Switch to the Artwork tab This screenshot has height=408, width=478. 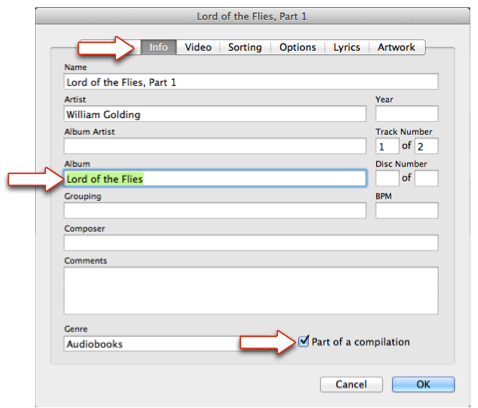(x=396, y=47)
